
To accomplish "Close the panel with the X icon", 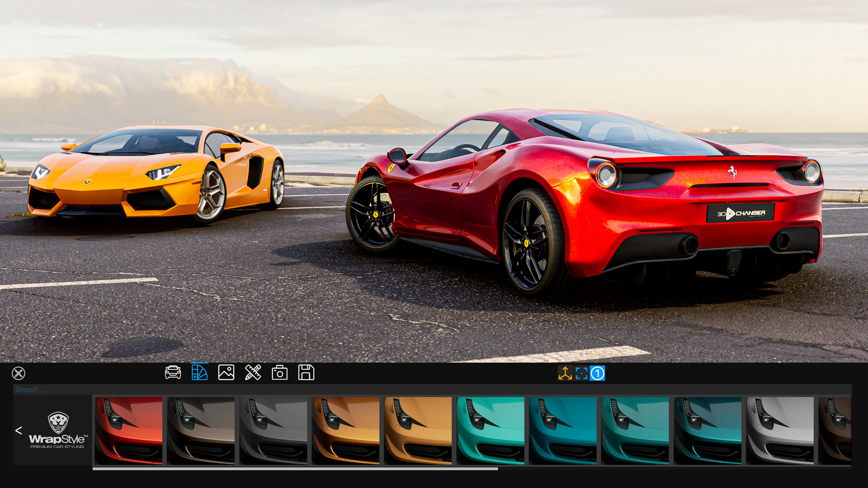I will point(19,373).
